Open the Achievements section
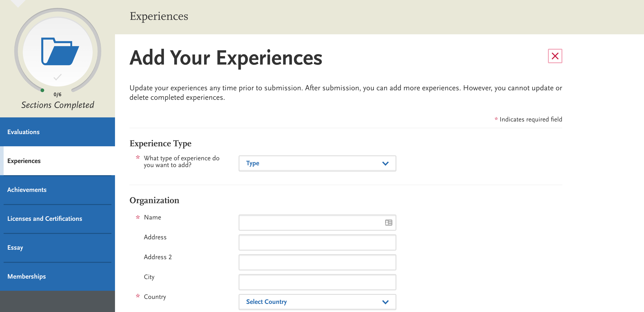644x312 pixels. (27, 190)
